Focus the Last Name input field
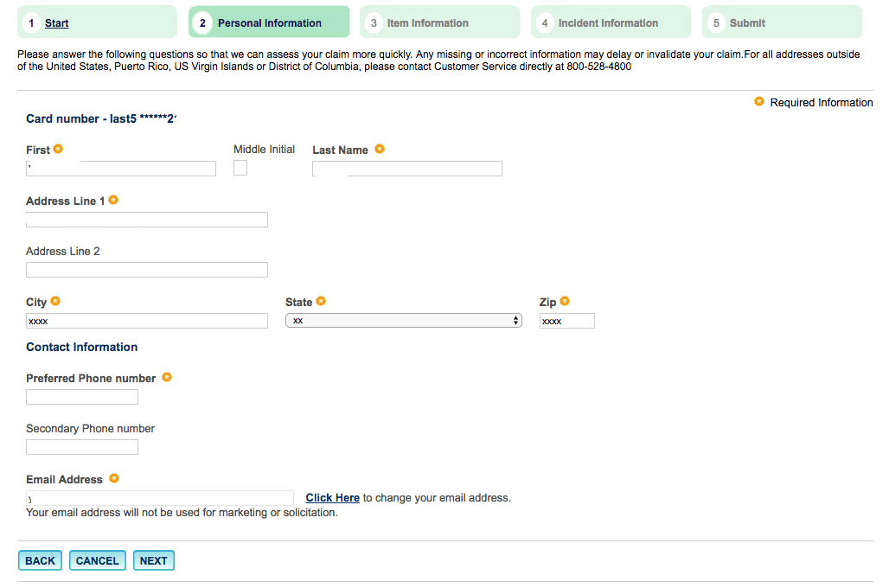 pyautogui.click(x=407, y=169)
